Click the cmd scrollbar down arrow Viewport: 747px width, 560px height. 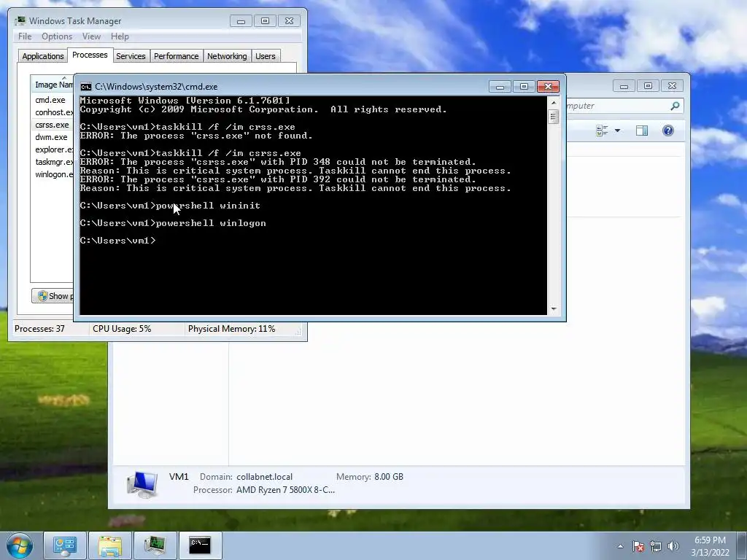[x=554, y=309]
